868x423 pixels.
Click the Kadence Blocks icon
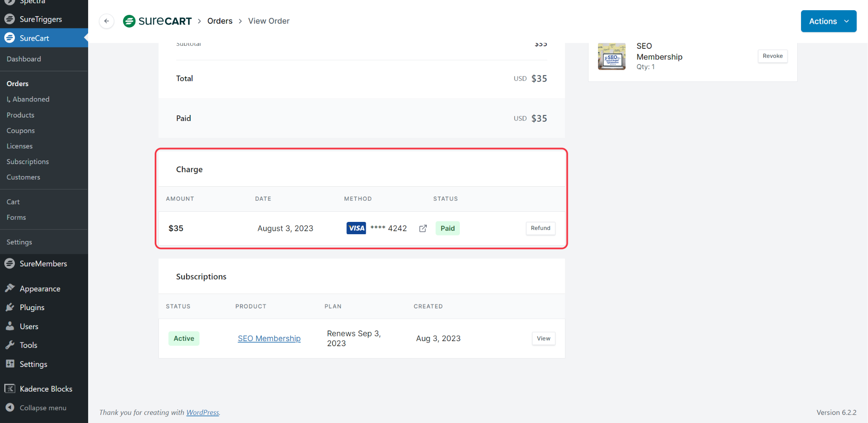click(x=10, y=389)
